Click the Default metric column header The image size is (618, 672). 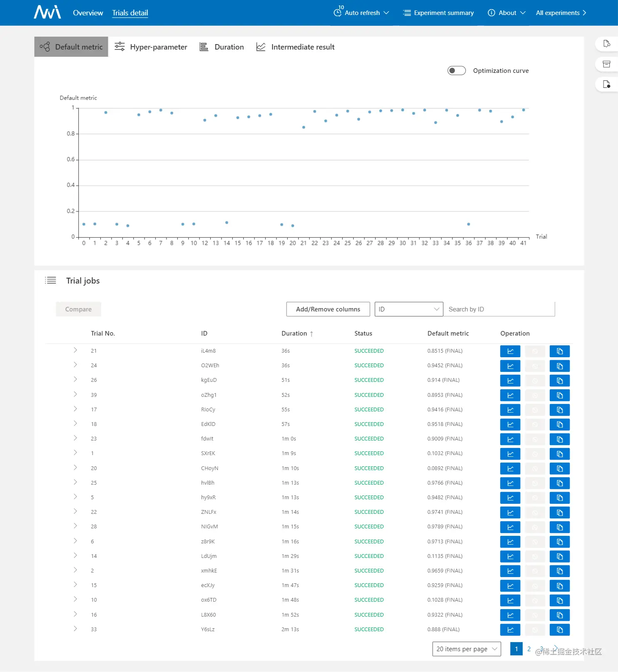(x=448, y=334)
